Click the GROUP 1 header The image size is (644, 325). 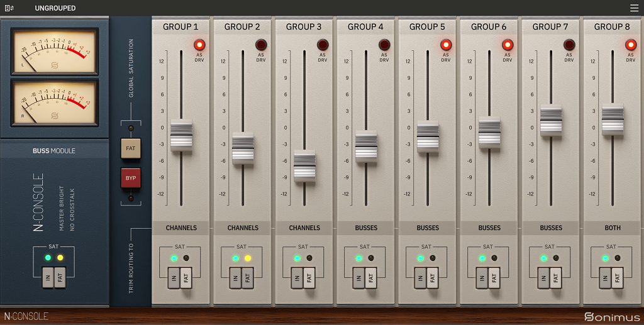[180, 26]
